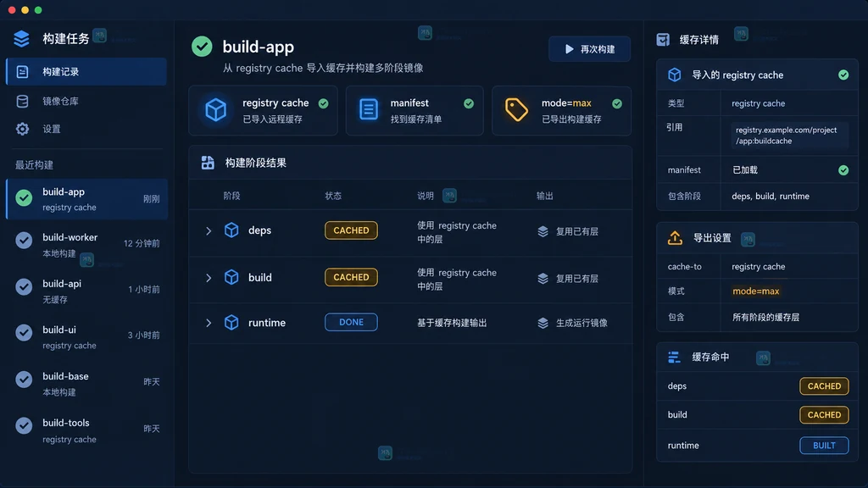Click the deps stage cube icon
This screenshot has height=488, width=868.
tap(231, 230)
